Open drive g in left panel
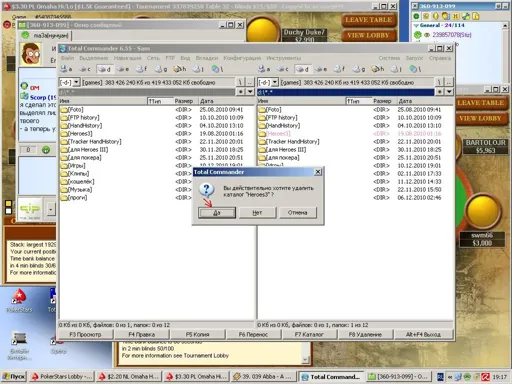 point(161,69)
